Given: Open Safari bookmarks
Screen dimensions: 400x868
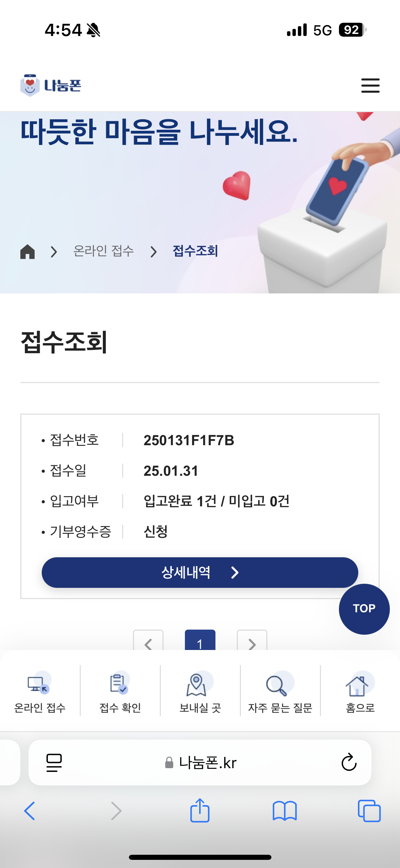Looking at the screenshot, I should [285, 811].
